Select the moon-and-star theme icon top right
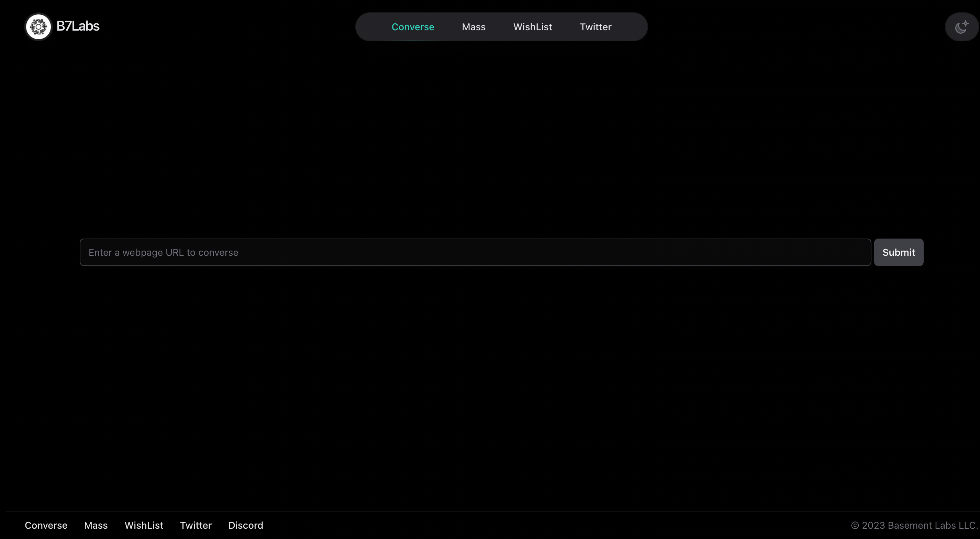980x539 pixels. point(961,27)
